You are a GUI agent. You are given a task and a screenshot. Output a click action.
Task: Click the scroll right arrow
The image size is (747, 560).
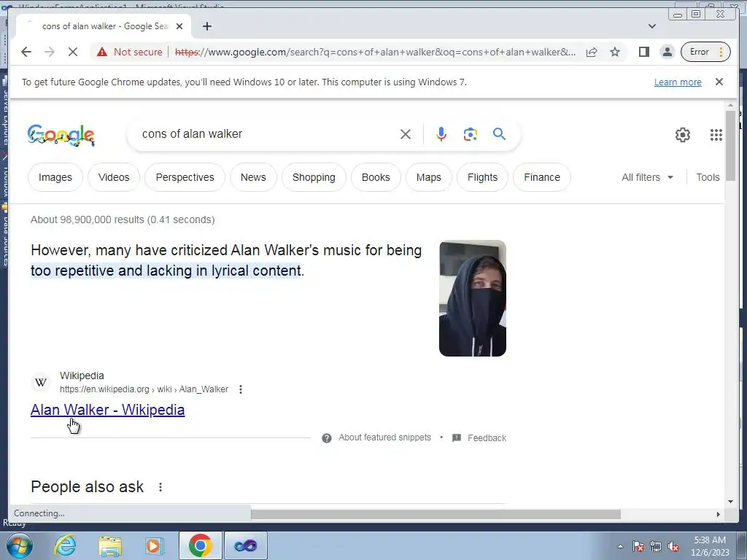(x=719, y=514)
